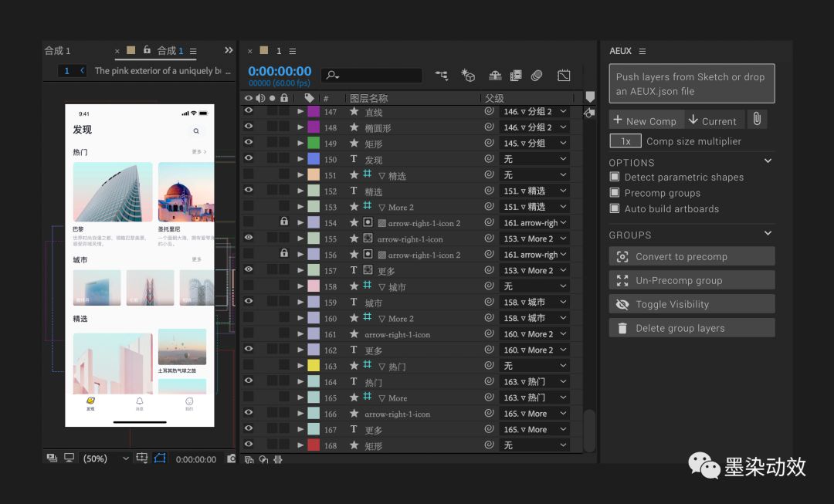Open parent dropdown for layer 152 精选

[534, 191]
